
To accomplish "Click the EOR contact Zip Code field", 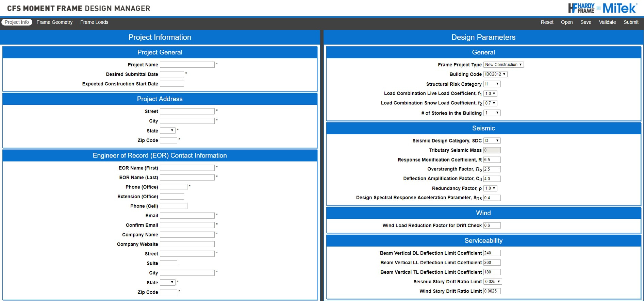I will point(168,292).
